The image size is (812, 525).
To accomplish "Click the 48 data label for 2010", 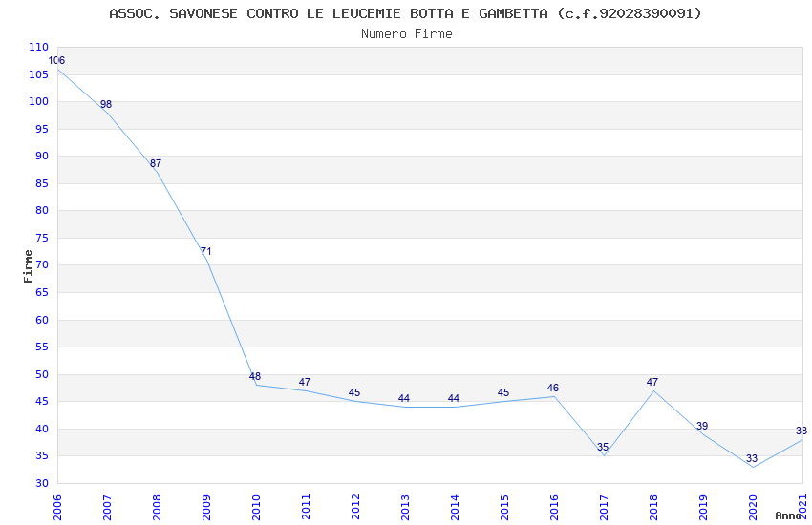I will click(255, 376).
